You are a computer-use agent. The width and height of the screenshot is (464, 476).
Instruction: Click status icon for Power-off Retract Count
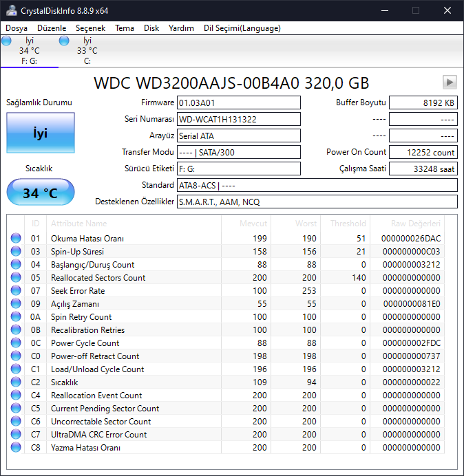click(x=16, y=356)
